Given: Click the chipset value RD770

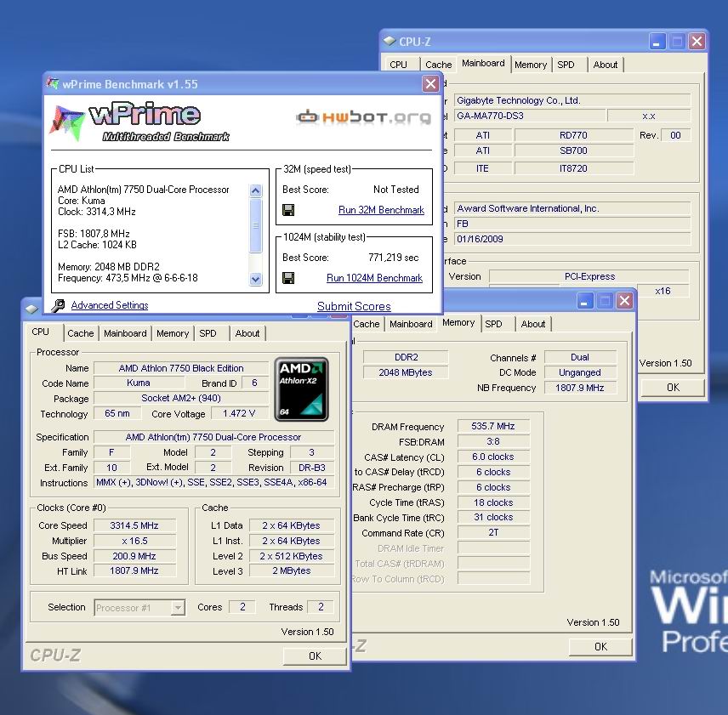Looking at the screenshot, I should (x=574, y=135).
